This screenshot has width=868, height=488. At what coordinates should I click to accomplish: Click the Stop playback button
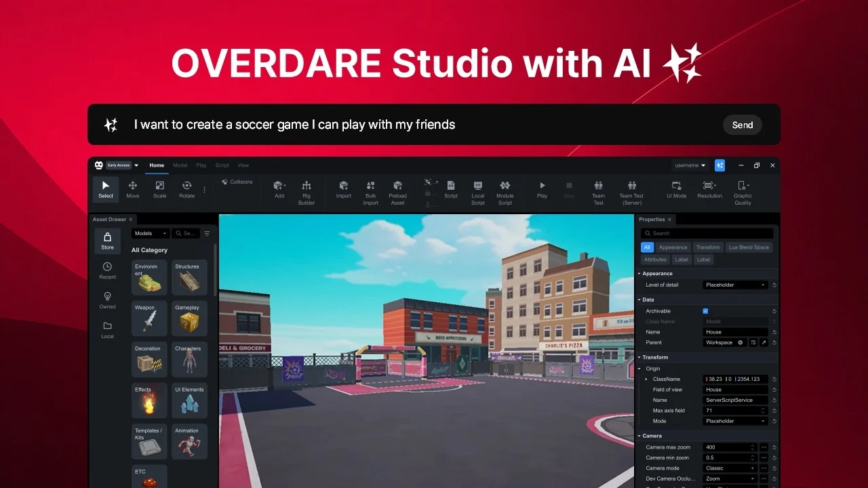[569, 189]
